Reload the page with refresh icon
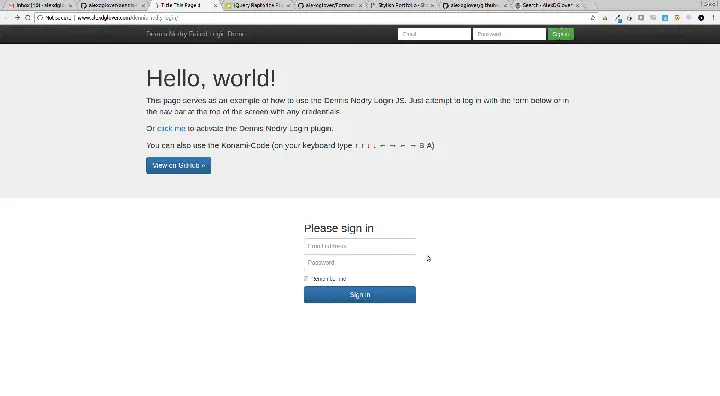 point(28,17)
